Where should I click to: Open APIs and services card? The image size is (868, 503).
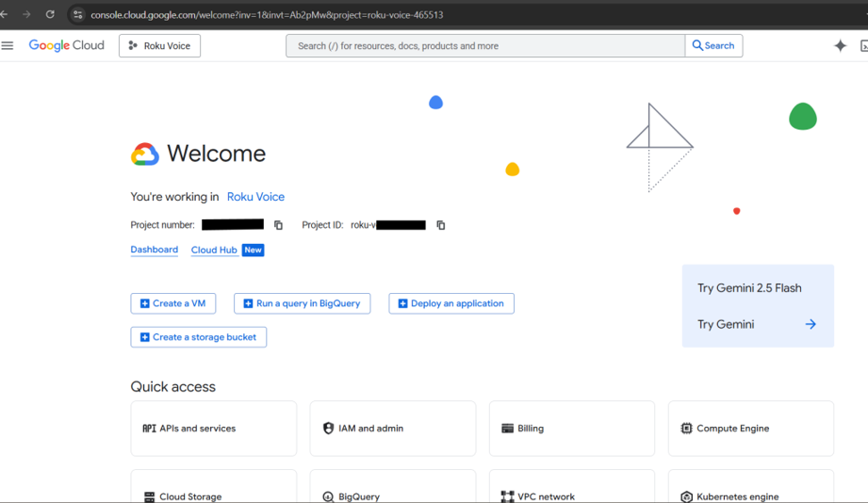coord(214,429)
